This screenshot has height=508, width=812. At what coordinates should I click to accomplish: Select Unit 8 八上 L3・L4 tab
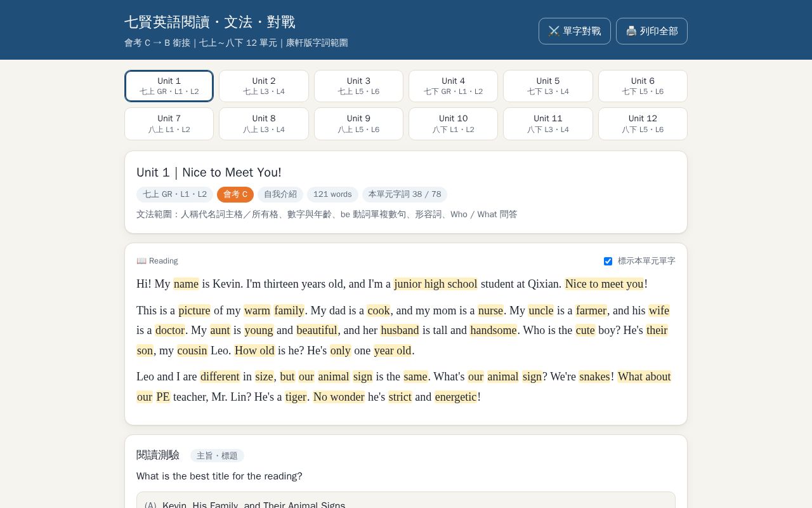264,124
